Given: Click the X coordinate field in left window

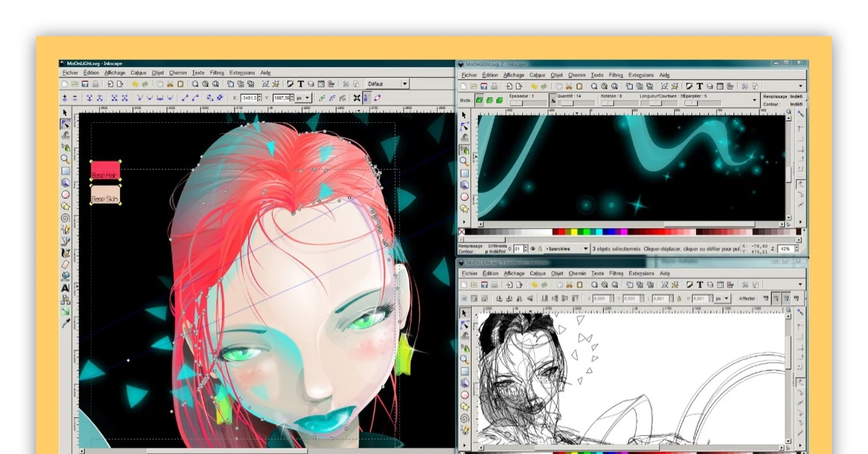Looking at the screenshot, I should click(x=250, y=98).
